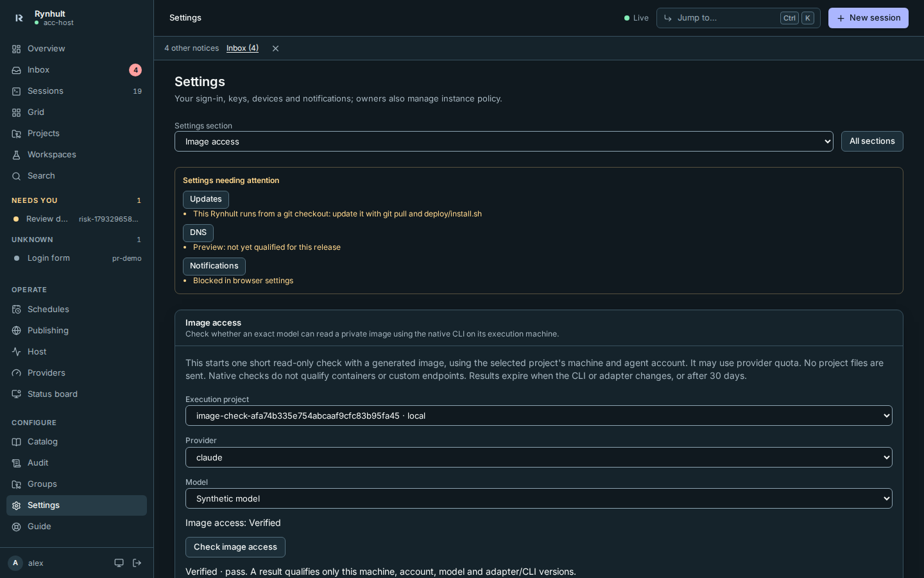Open the Provider dropdown showing claude
924x578 pixels.
pos(539,457)
